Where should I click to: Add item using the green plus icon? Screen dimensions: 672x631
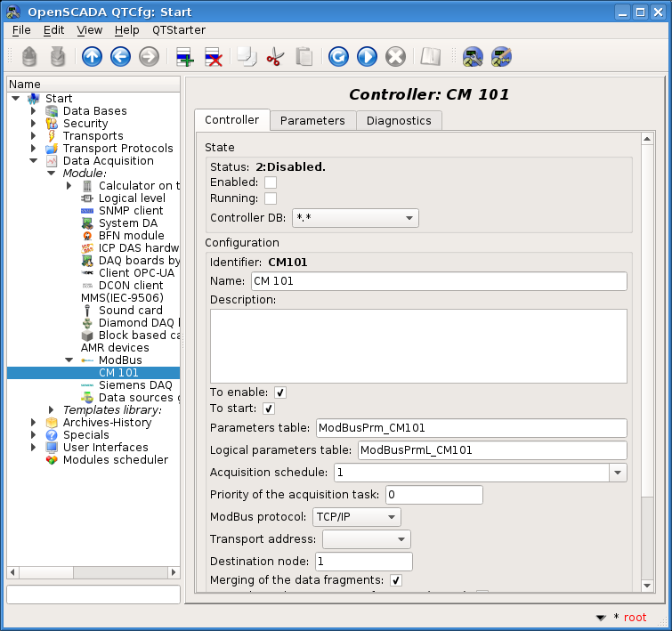(x=185, y=57)
